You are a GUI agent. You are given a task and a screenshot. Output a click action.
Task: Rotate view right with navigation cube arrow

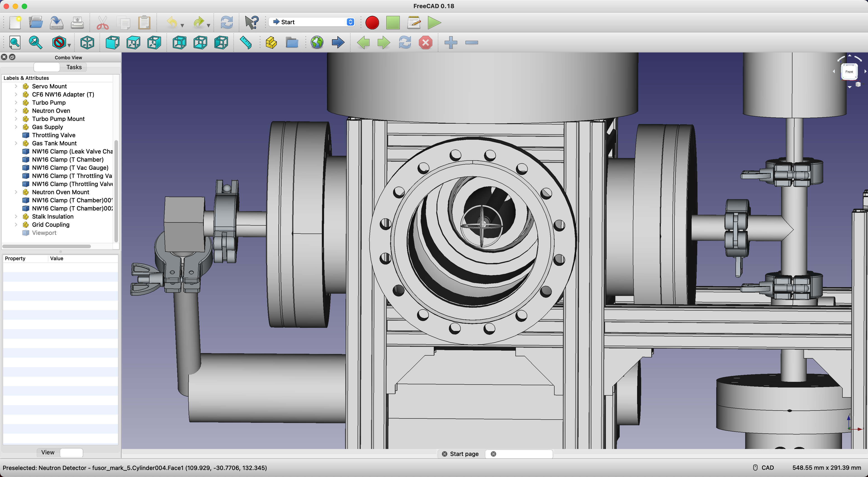point(865,71)
